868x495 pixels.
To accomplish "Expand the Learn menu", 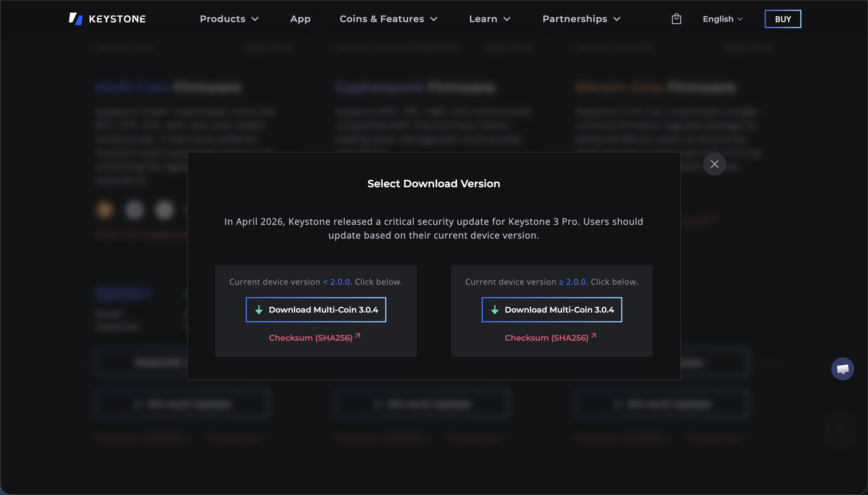I will (490, 19).
